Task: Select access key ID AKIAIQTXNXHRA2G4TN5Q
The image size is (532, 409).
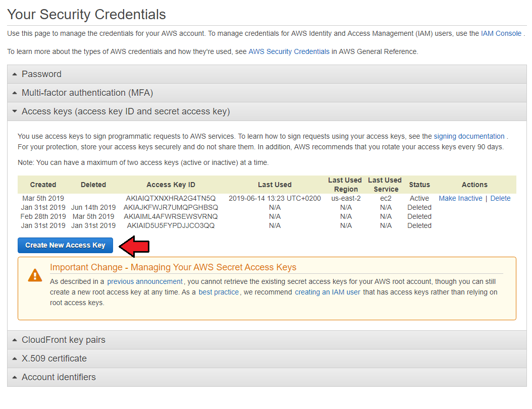Action: point(171,198)
